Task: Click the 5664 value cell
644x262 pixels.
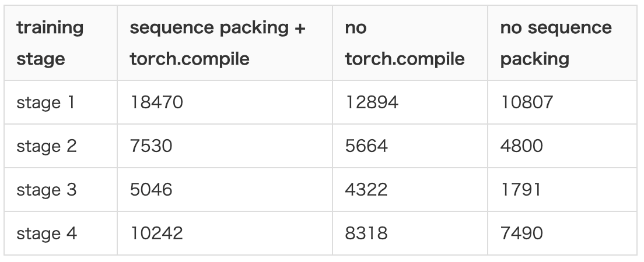Action: pos(366,146)
